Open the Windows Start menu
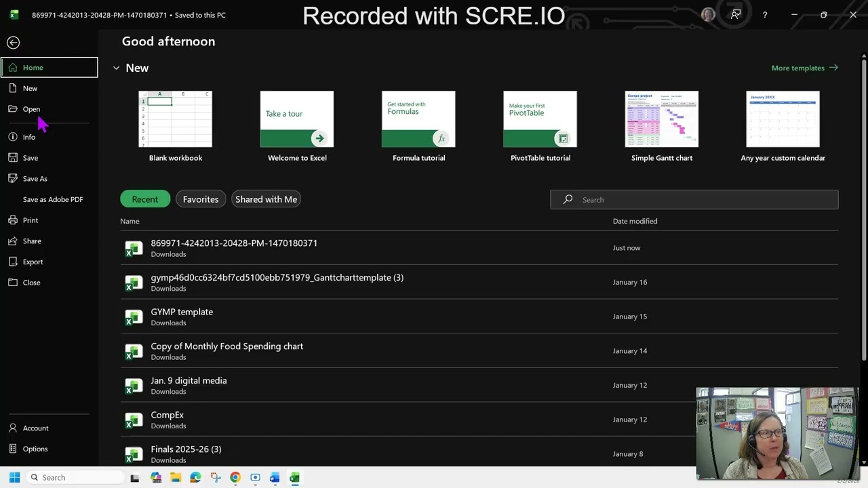The image size is (868, 488). pos(14,478)
